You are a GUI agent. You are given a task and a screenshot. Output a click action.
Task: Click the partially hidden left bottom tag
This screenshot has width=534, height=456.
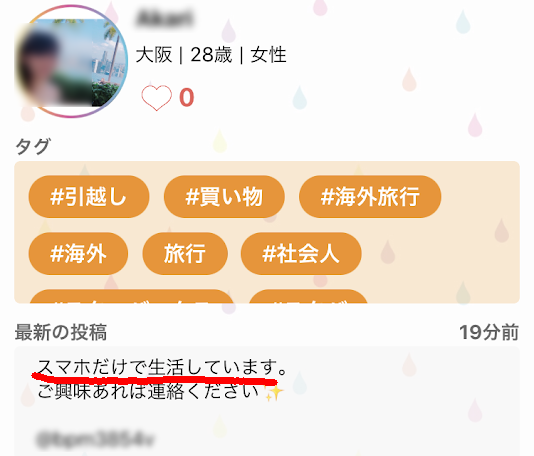131,296
